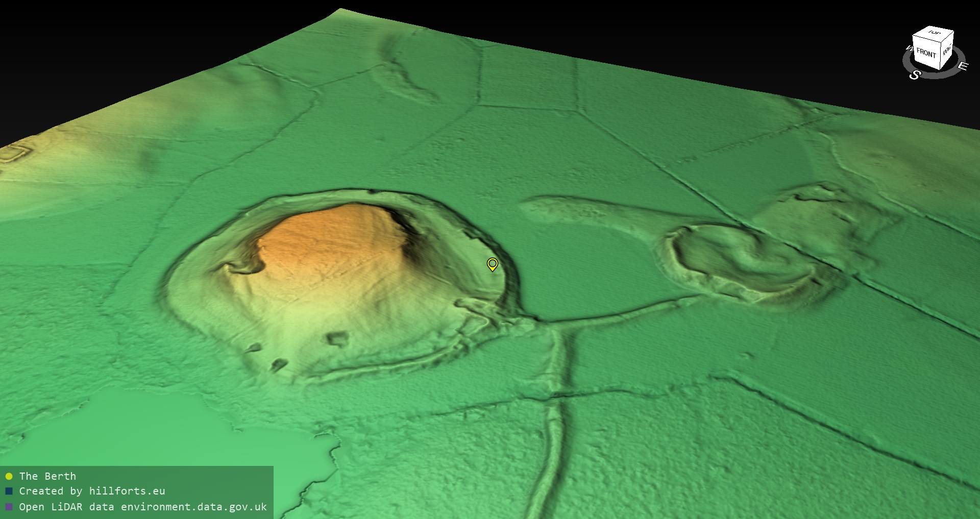The width and height of the screenshot is (980, 519).
Task: Select the yellow location pin on the hillfort
Action: [x=492, y=264]
